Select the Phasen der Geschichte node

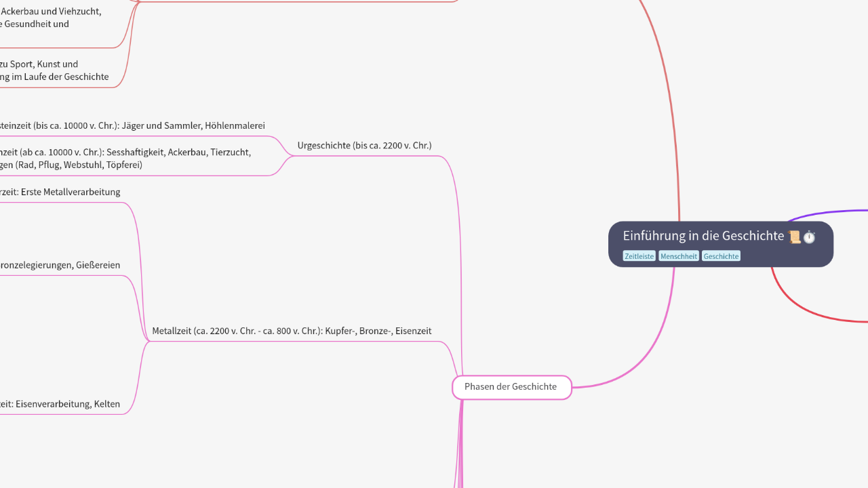(511, 387)
